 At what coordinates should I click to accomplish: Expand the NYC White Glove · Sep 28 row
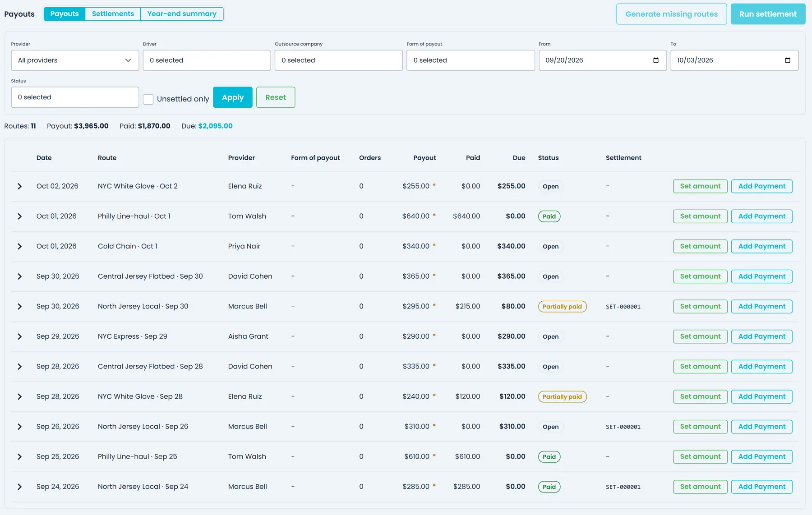click(x=19, y=397)
